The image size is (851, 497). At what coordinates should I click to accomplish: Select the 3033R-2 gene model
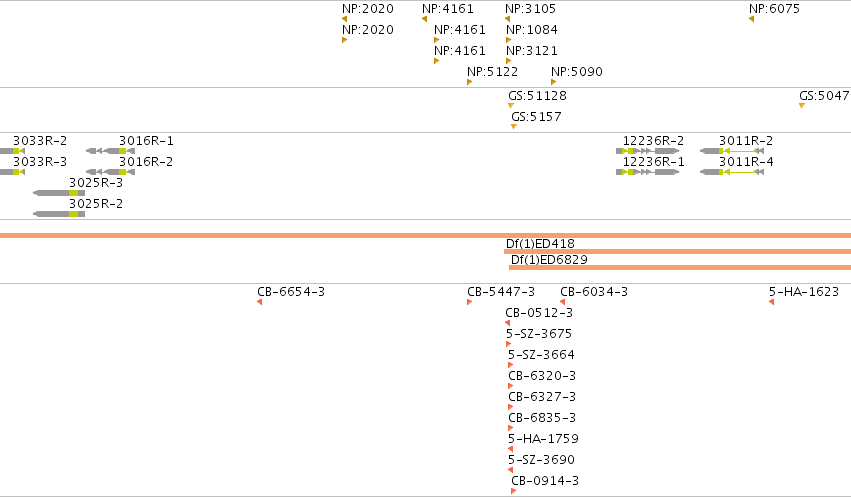pyautogui.click(x=12, y=151)
